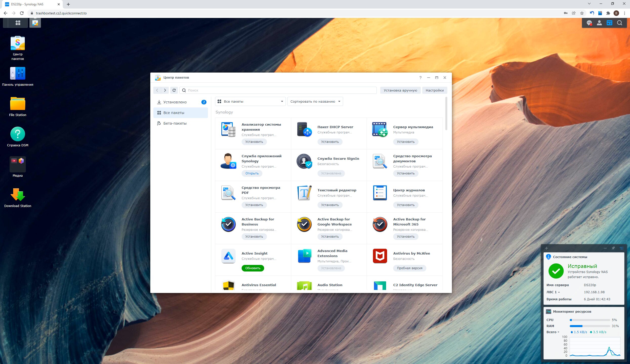Image resolution: width=630 pixels, height=364 pixels.
Task: Open a new Chrome tab
Action: pos(68,4)
